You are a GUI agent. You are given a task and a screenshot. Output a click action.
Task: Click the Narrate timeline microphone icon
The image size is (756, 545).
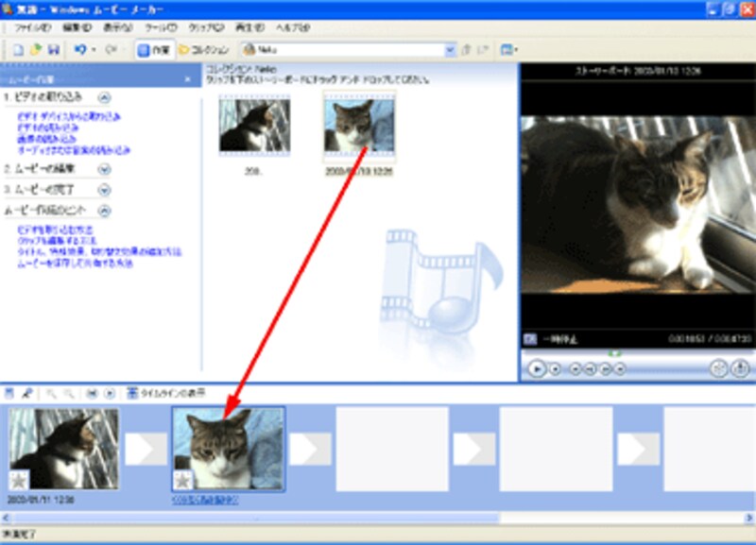[27, 394]
